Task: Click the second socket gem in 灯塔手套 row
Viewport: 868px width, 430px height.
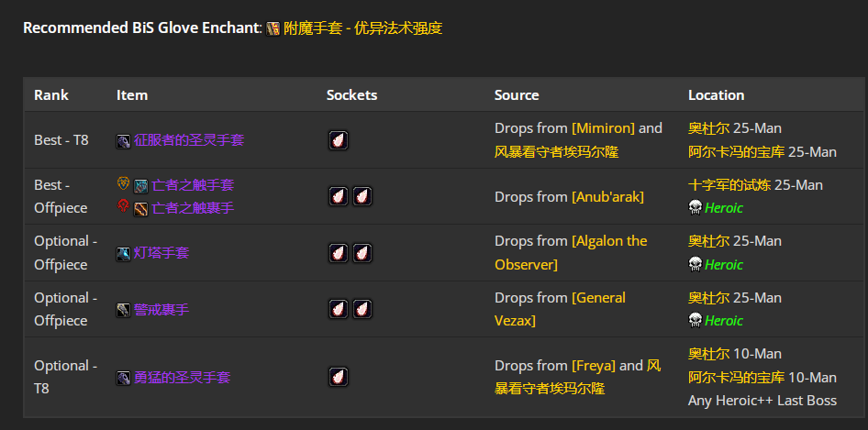Action: click(362, 253)
